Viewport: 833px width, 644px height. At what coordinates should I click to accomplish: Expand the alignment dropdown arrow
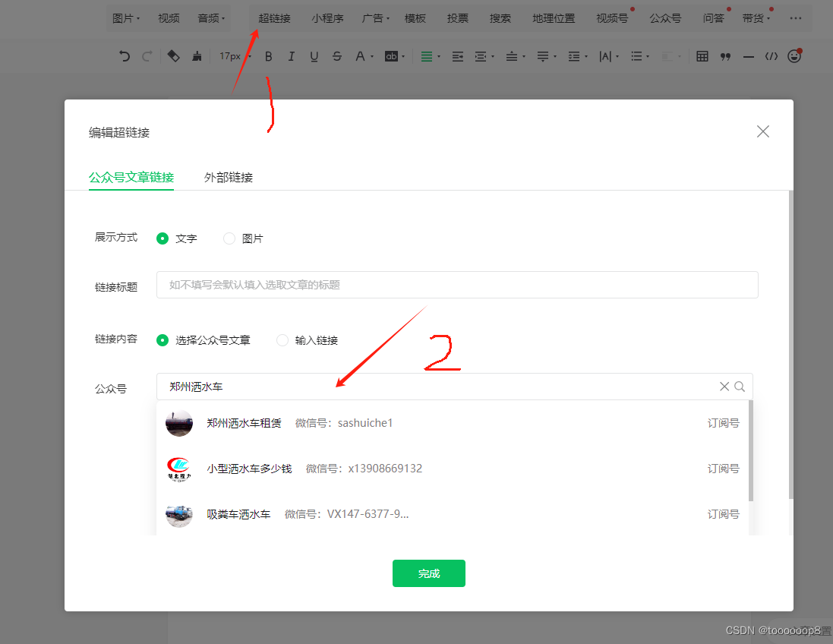(439, 56)
